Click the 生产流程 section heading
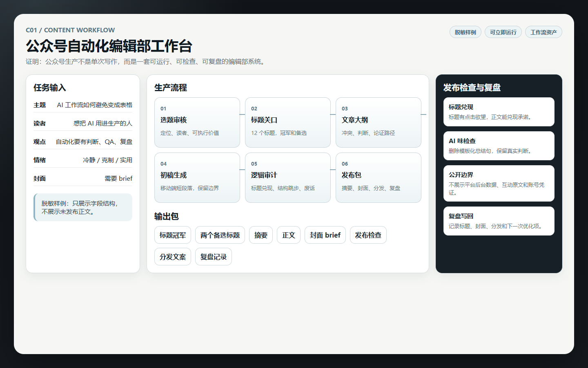The height and width of the screenshot is (368, 588). point(171,88)
